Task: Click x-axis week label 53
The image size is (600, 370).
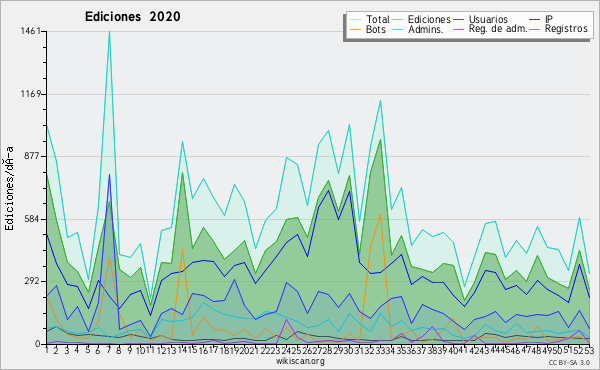Action: 589,350
